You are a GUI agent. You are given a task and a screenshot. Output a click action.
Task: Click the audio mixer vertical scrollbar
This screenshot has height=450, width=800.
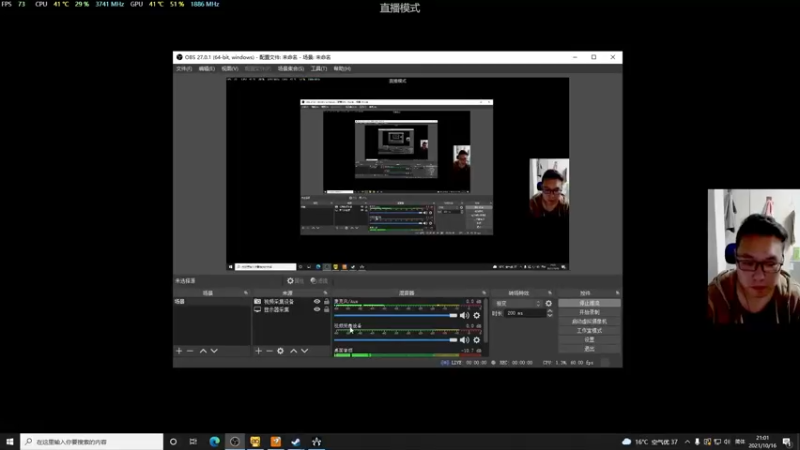pos(486,321)
